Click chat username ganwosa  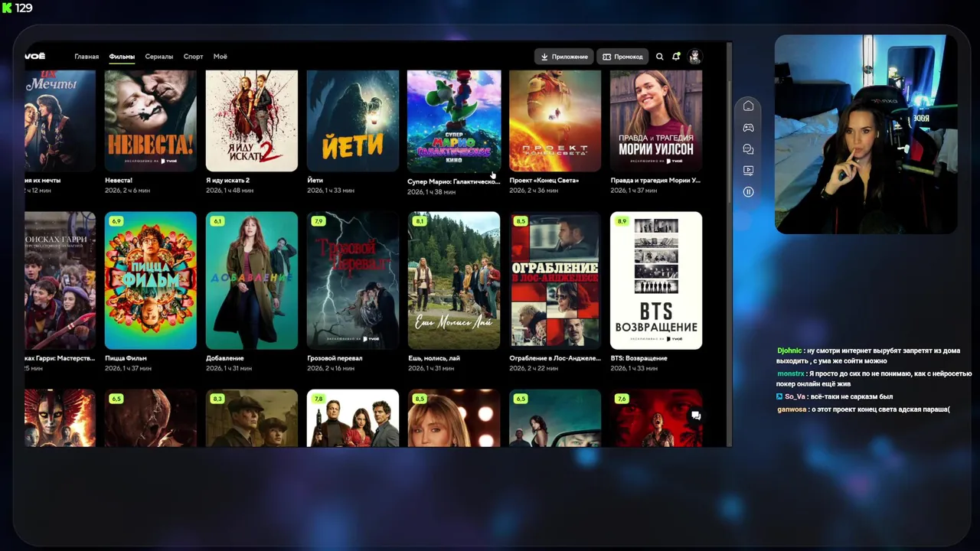click(x=792, y=409)
